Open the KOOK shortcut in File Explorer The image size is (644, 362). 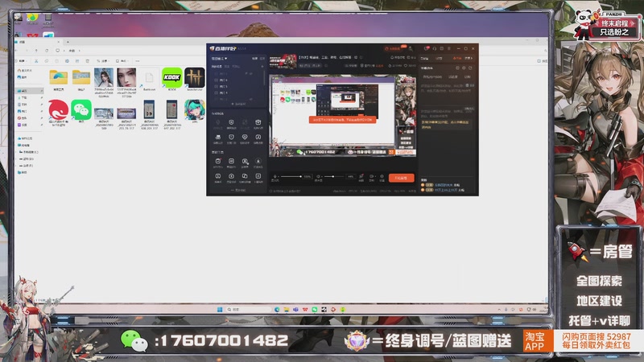click(171, 77)
